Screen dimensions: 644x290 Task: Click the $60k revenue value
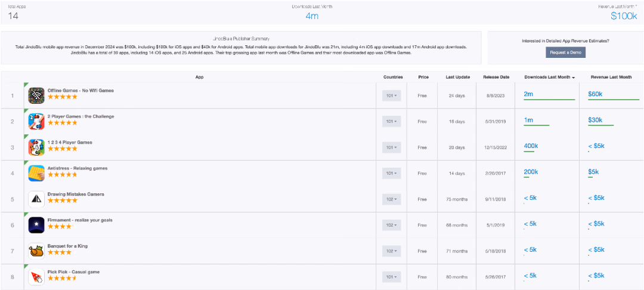[595, 94]
